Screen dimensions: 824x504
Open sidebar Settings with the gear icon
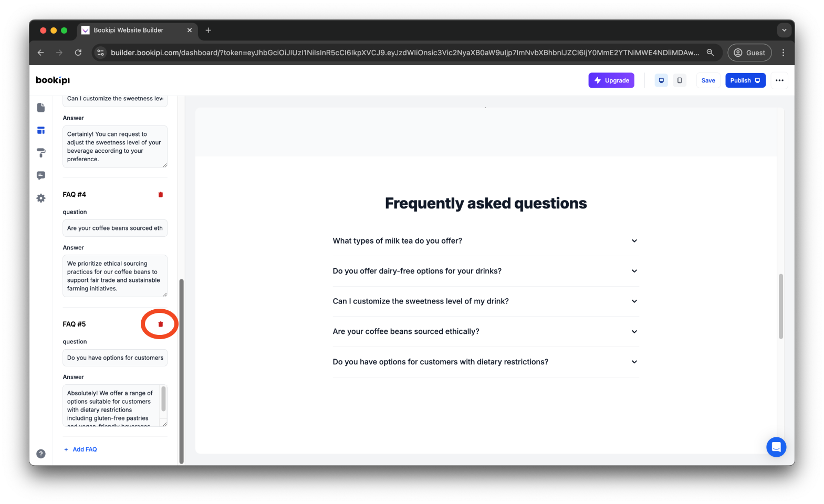tap(41, 198)
